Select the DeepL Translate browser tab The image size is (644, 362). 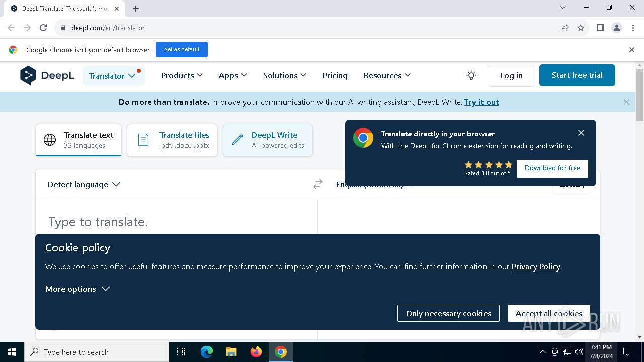point(64,9)
